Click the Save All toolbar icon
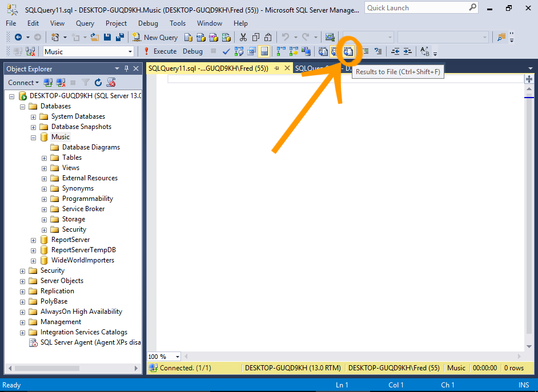This screenshot has height=392, width=538. coord(120,37)
